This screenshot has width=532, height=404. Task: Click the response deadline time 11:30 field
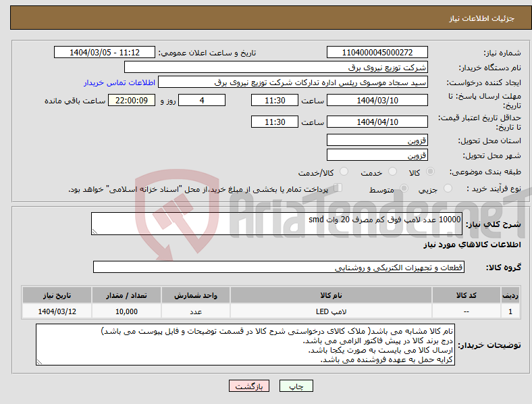pos(275,100)
